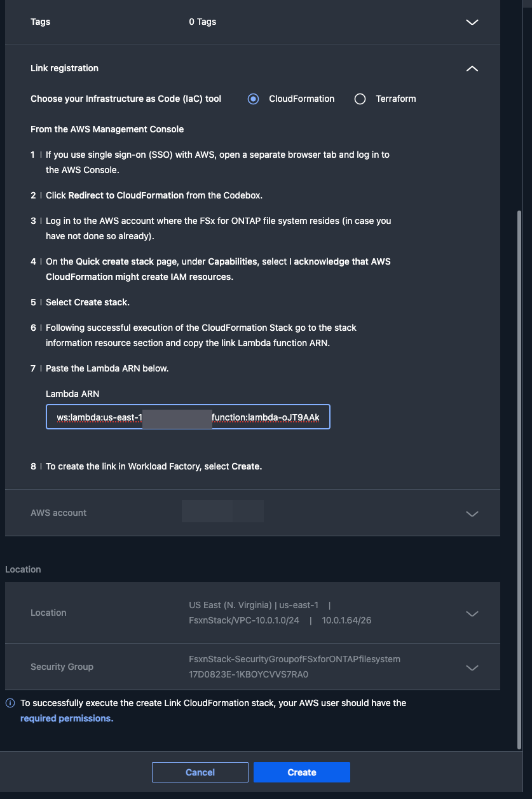532x799 pixels.
Task: Select the Terraform radio button
Action: coord(360,99)
